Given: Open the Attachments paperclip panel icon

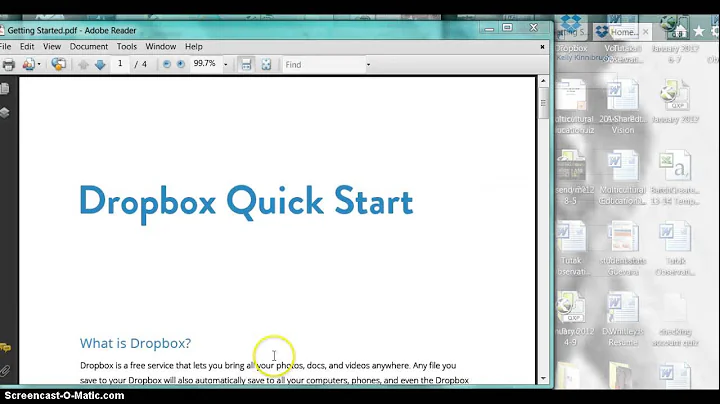Looking at the screenshot, I should 5,370.
